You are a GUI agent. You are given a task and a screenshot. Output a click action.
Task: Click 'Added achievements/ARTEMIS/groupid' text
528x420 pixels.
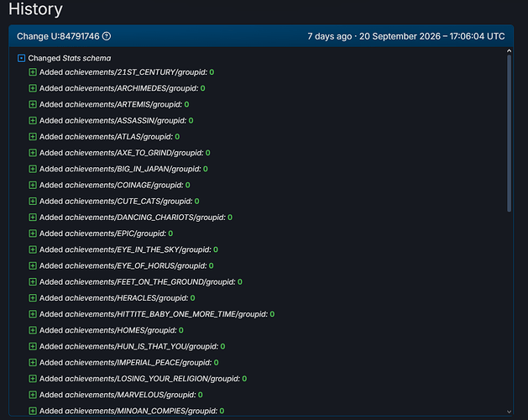111,104
